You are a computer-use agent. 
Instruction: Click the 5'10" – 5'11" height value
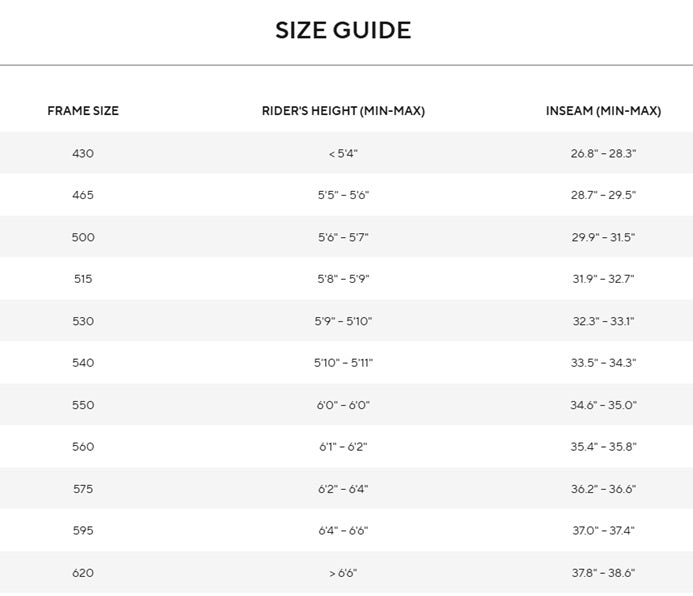click(x=343, y=363)
